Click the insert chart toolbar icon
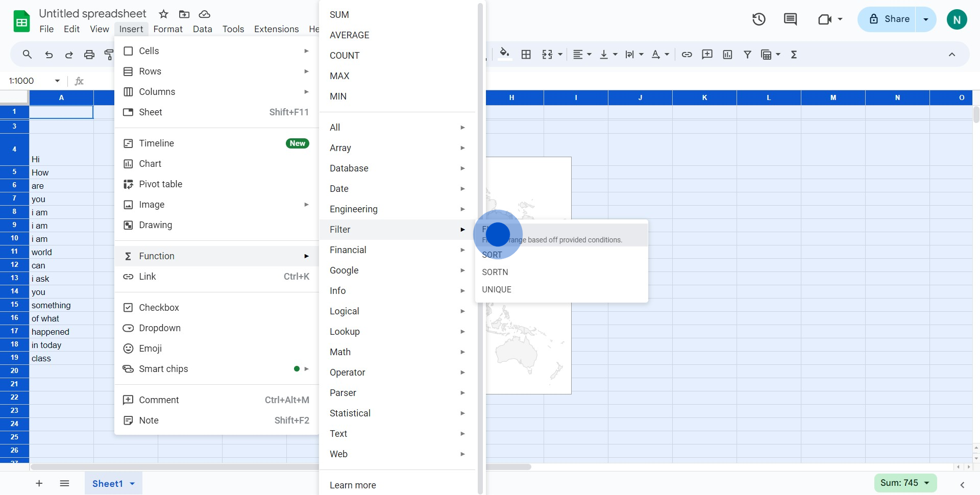 727,54
